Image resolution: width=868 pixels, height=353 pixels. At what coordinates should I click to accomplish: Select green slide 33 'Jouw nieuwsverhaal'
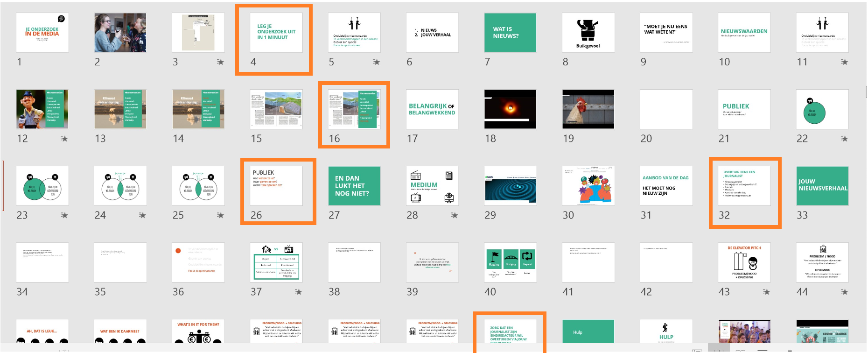click(822, 185)
